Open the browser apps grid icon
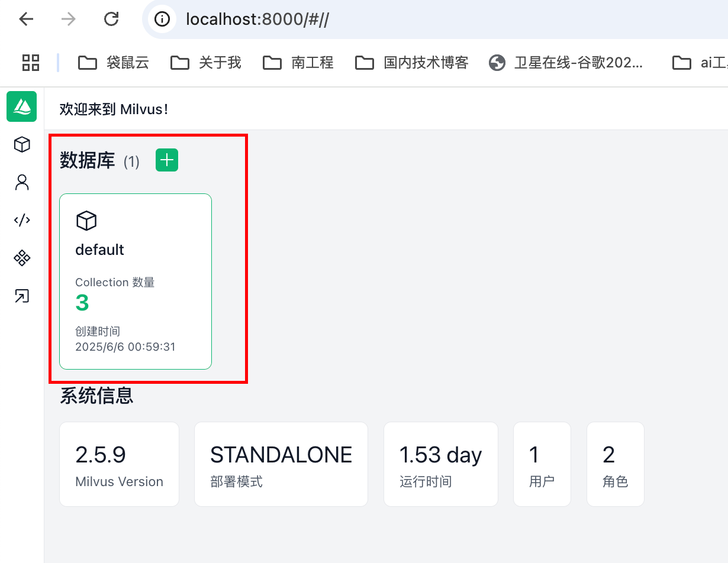The width and height of the screenshot is (728, 563). 31,62
